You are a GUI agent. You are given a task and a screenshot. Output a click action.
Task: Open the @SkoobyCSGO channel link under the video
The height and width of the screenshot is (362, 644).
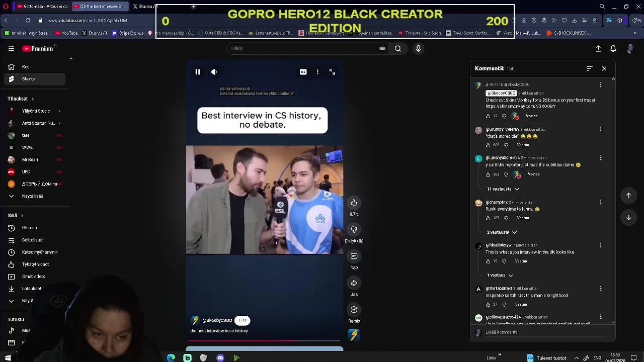tap(217, 320)
